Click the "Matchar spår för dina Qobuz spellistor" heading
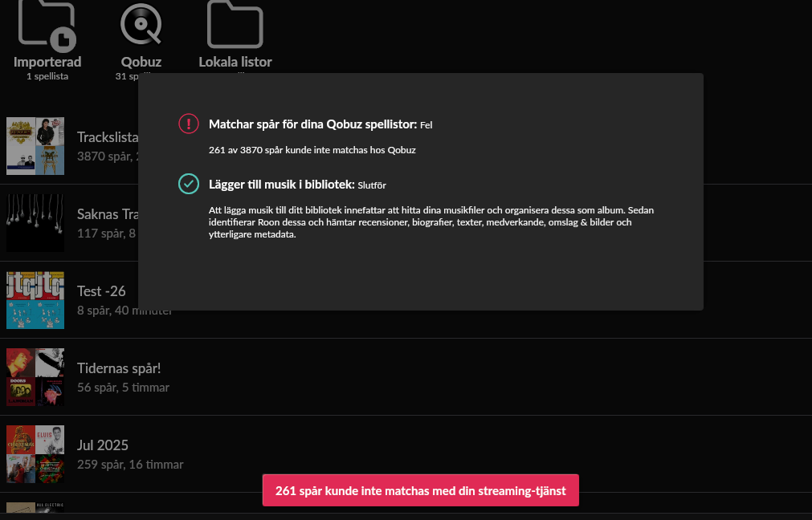812x520 pixels. tap(312, 124)
